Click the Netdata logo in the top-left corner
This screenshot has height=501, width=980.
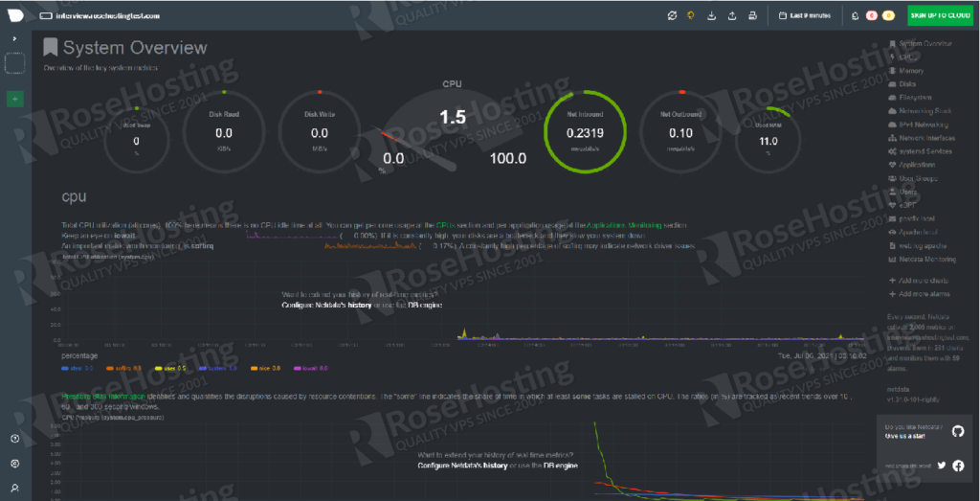click(15, 15)
